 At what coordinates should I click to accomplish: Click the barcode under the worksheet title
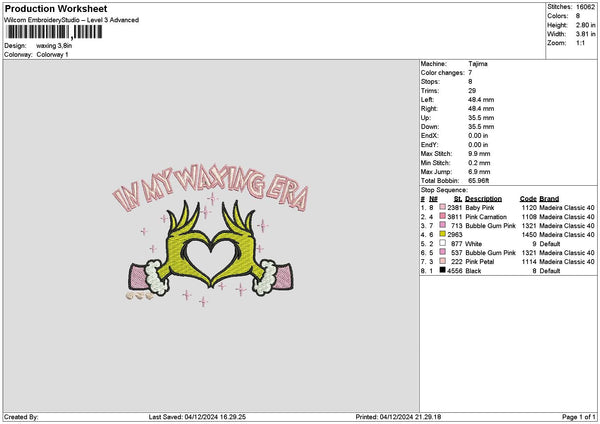pos(54,32)
